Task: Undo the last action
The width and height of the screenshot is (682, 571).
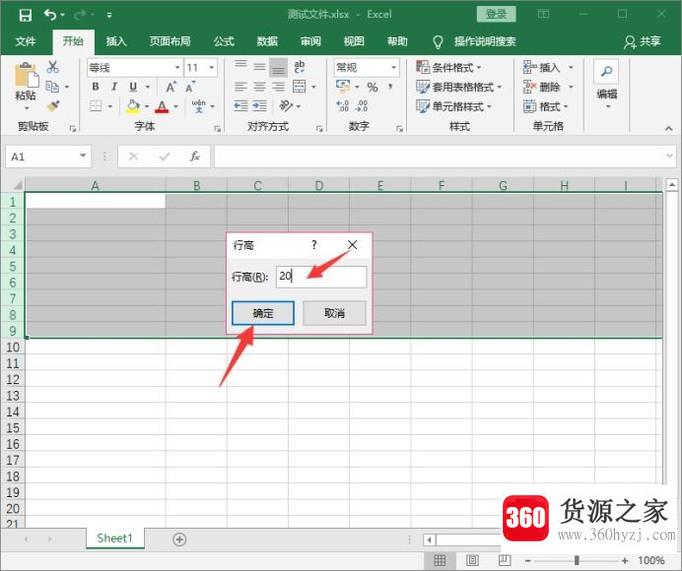Action: click(x=50, y=15)
